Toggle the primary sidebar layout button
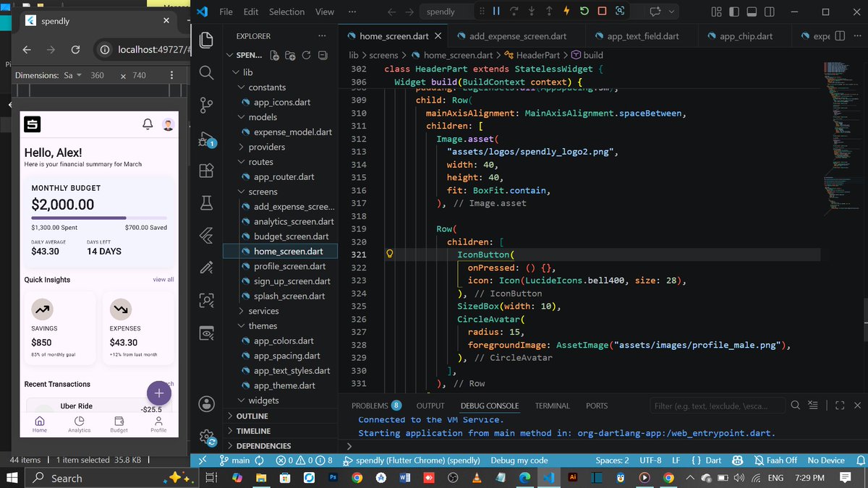Image resolution: width=868 pixels, height=488 pixels. coord(733,12)
